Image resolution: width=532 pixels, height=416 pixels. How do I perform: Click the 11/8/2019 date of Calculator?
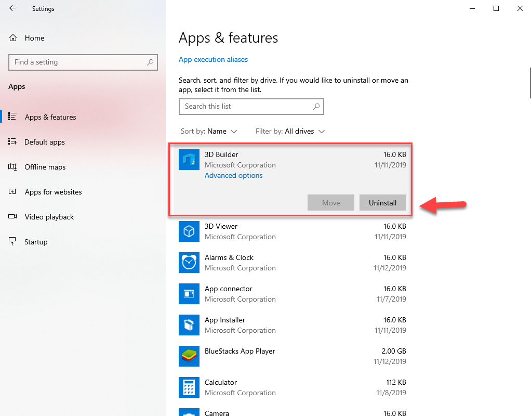pyautogui.click(x=391, y=393)
